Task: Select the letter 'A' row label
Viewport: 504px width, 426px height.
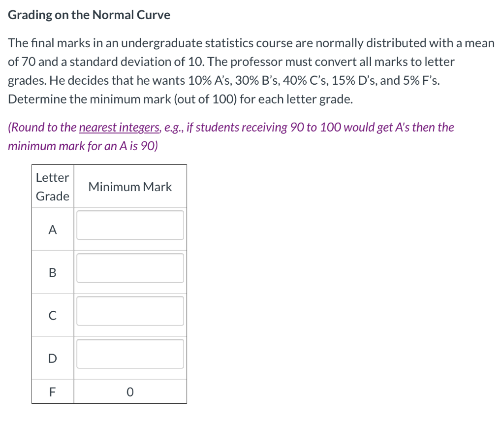Action: point(52,229)
